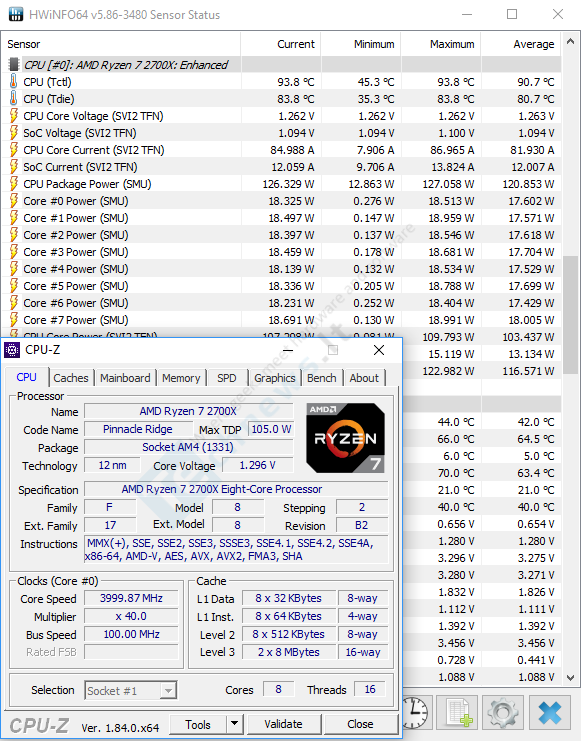This screenshot has width=581, height=741.
Task: Click the HWiNFO scrollbar up arrow
Action: pyautogui.click(x=571, y=43)
